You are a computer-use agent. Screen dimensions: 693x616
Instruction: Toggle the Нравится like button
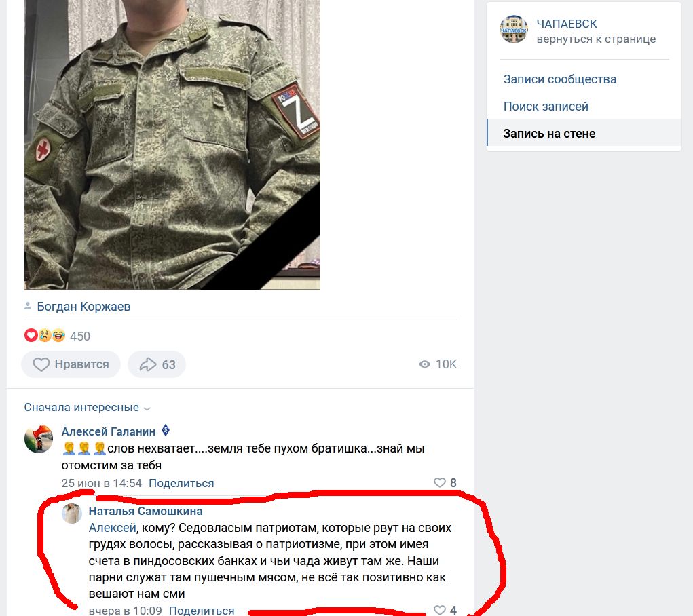point(71,364)
